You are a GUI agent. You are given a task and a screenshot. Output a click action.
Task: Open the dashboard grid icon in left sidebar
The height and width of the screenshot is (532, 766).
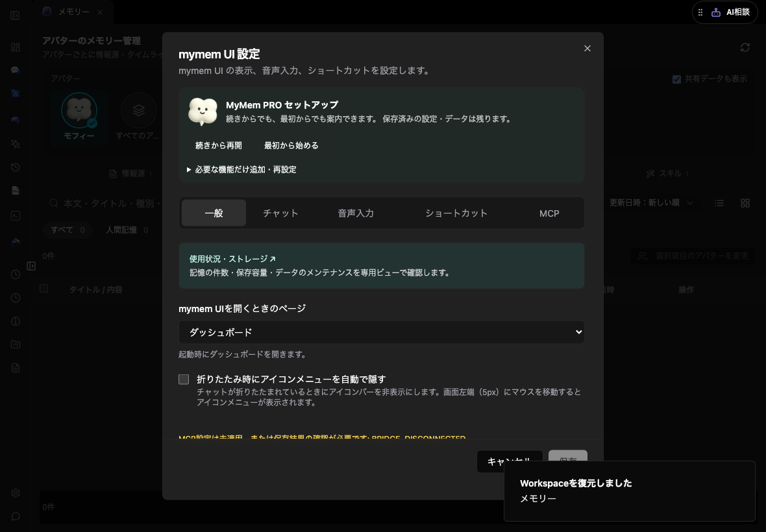[16, 47]
